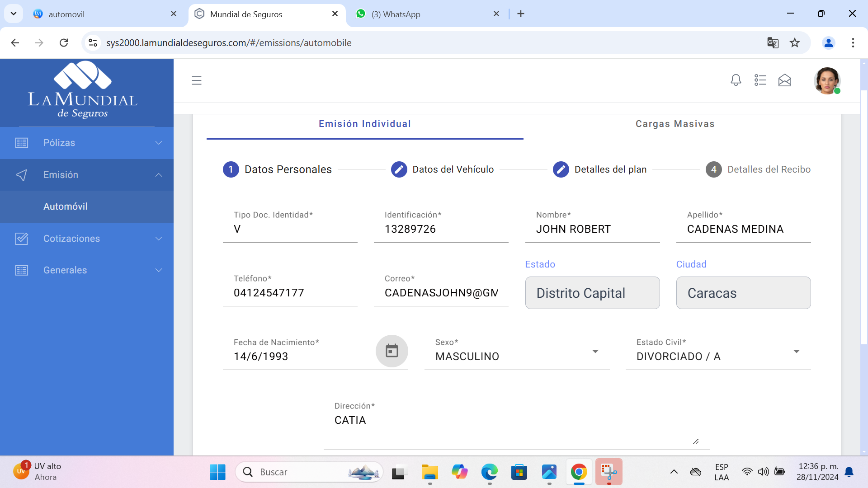Viewport: 868px width, 488px height.
Task: Click the user profile avatar
Action: click(x=827, y=80)
